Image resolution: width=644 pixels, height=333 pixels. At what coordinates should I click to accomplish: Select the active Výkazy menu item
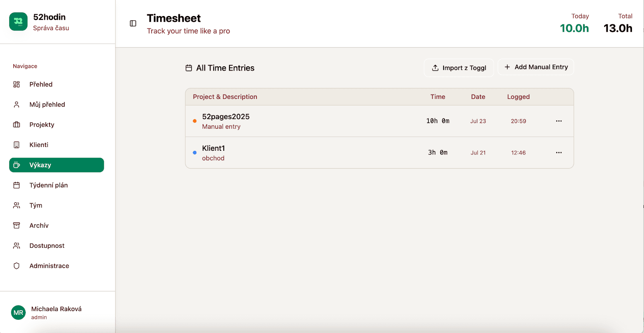coord(56,165)
